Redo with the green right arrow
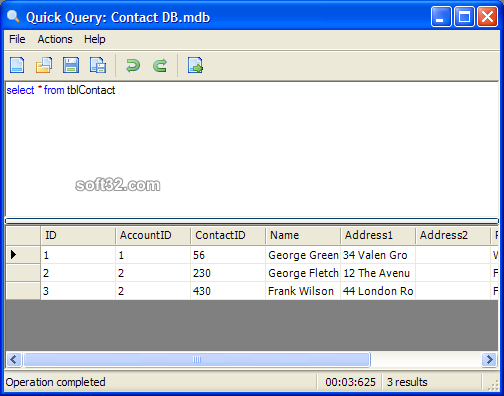The height and width of the screenshot is (396, 504). click(160, 65)
